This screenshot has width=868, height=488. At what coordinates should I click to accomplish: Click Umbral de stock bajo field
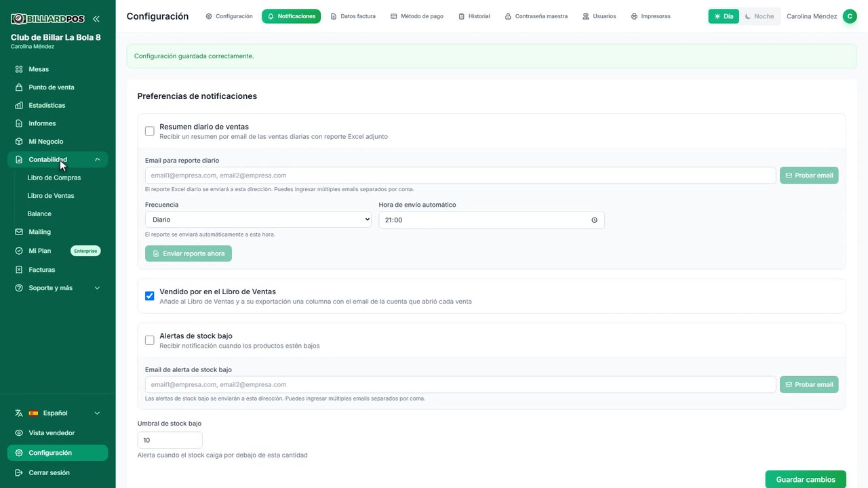[170, 441]
